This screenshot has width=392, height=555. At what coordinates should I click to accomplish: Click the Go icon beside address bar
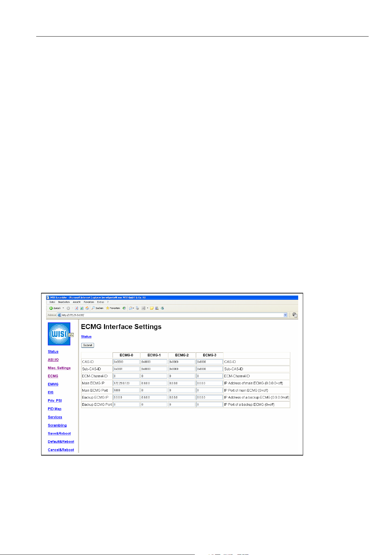point(295,315)
